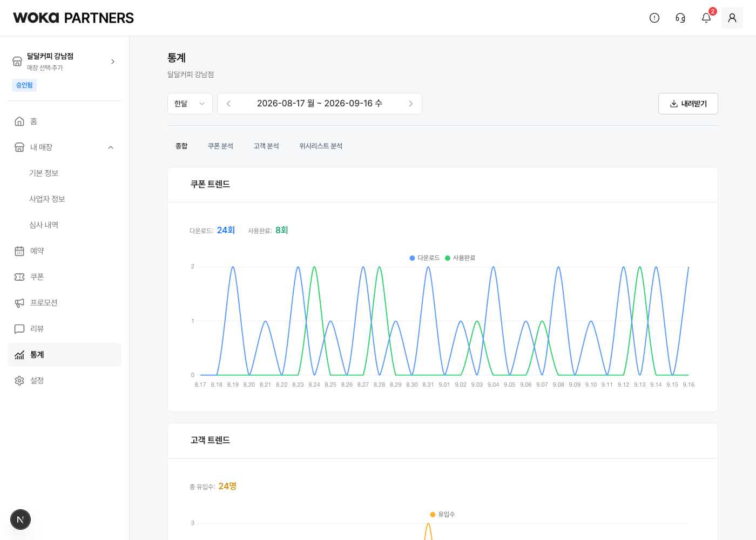Click the 프로모션 megaphone icon
The width and height of the screenshot is (756, 540).
(x=19, y=303)
